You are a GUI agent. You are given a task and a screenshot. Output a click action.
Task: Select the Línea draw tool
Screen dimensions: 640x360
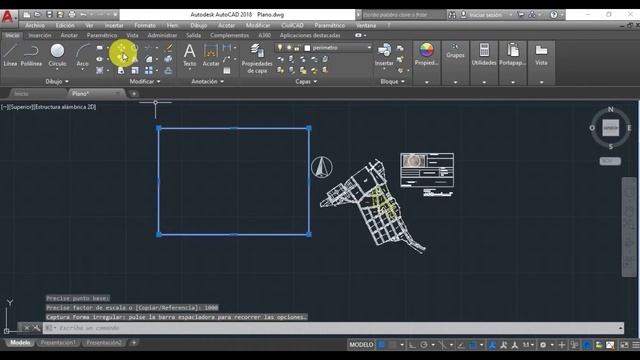pyautogui.click(x=10, y=55)
